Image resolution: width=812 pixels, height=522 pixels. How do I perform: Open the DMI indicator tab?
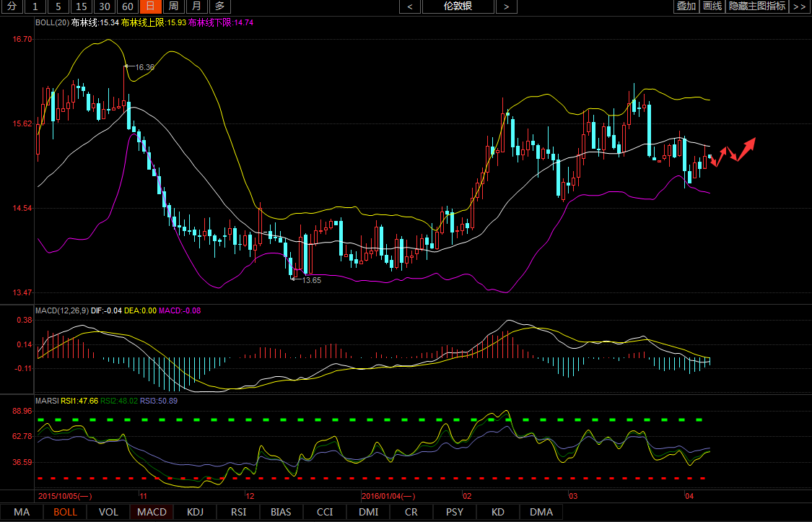click(368, 512)
